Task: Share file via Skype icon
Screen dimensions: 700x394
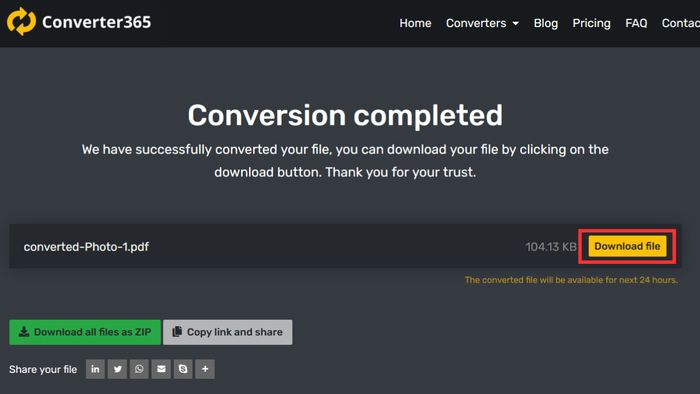Action: [x=183, y=369]
